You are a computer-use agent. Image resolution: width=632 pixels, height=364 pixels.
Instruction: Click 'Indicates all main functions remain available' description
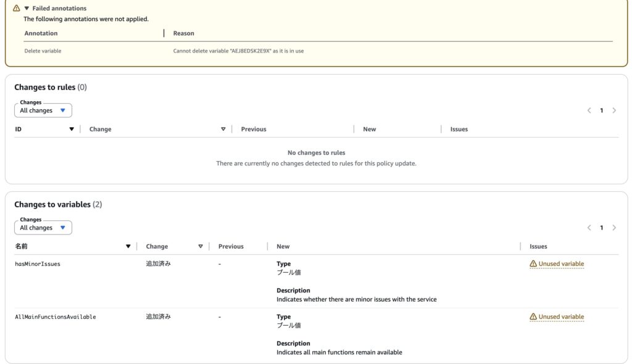pos(339,352)
